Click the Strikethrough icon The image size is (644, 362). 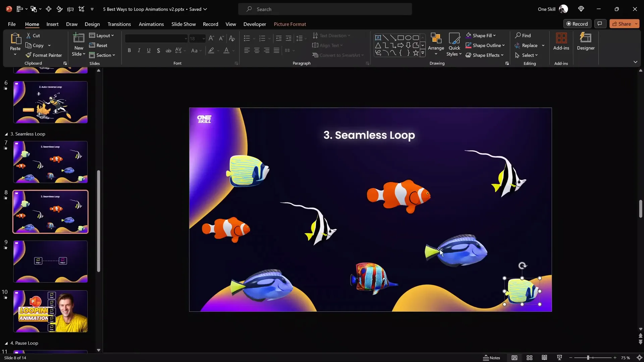(x=168, y=51)
